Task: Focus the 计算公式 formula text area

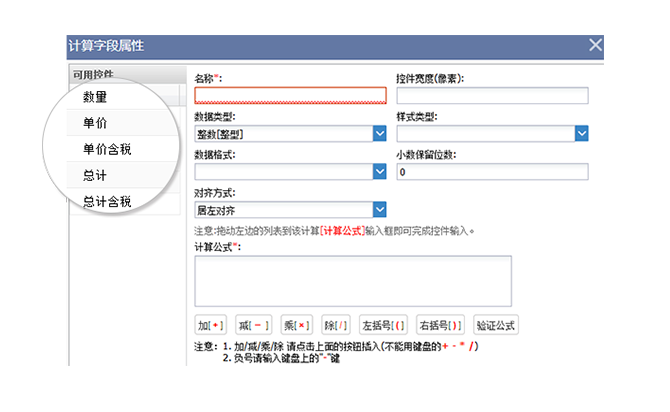Action: click(x=353, y=279)
